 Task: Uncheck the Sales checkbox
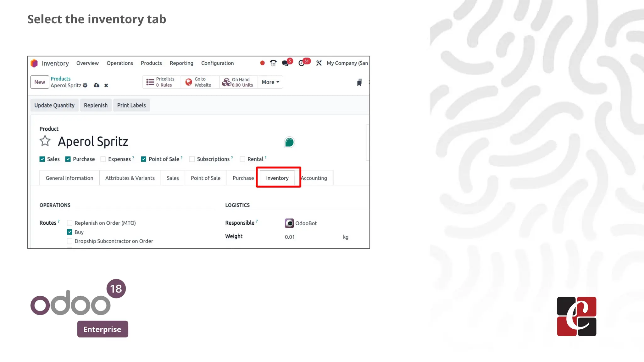(42, 159)
